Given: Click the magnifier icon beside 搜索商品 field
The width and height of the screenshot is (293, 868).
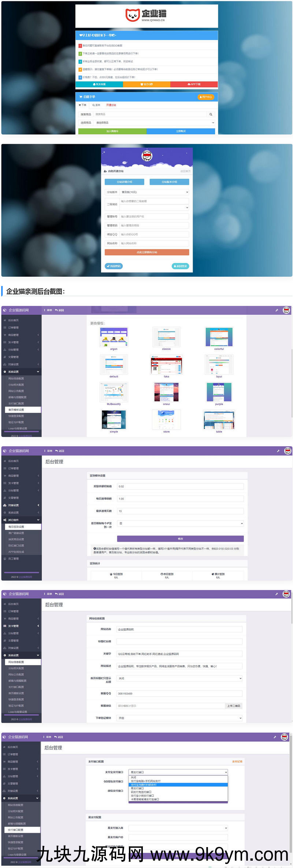Looking at the screenshot, I should (211, 114).
